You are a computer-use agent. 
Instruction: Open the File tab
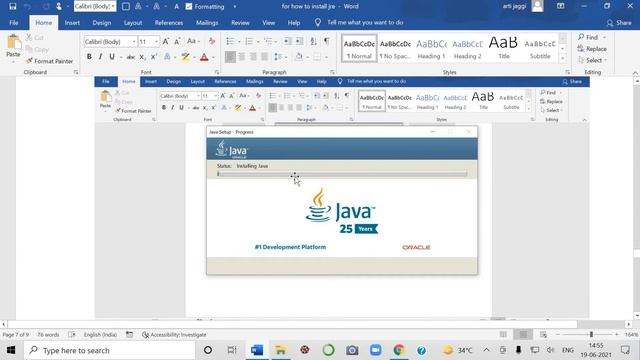tap(13, 23)
